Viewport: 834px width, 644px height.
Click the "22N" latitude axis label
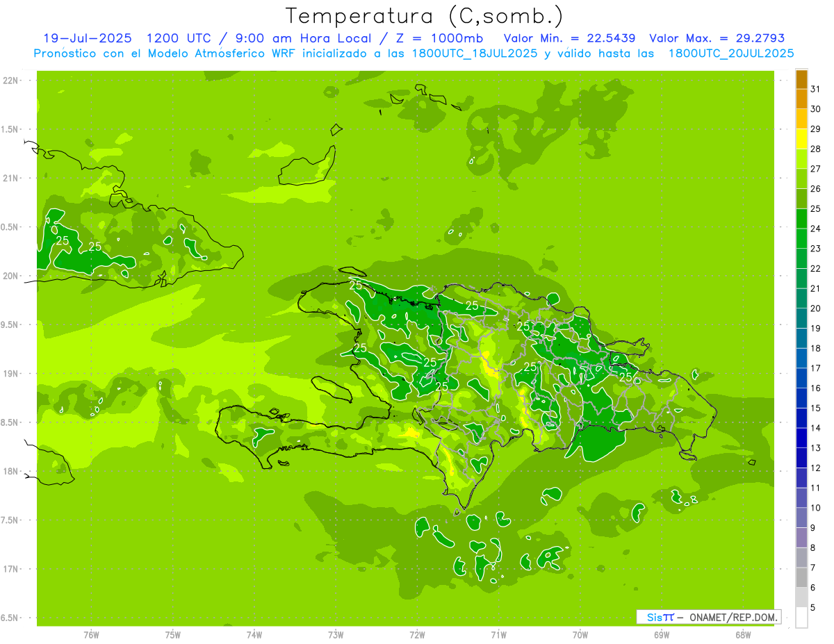[11, 81]
